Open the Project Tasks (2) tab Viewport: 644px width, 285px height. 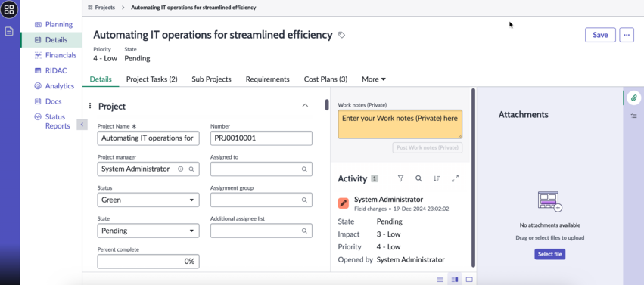tap(151, 79)
